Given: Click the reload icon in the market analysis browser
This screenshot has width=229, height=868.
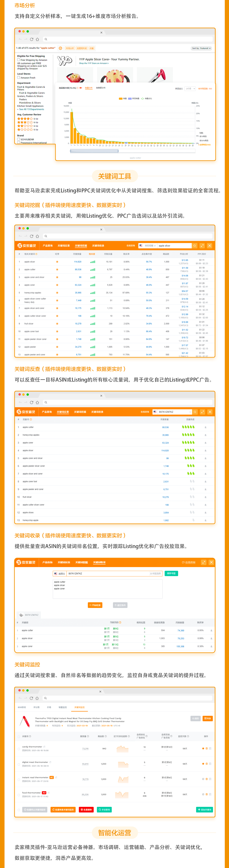Looking at the screenshot, I should tap(31, 39).
